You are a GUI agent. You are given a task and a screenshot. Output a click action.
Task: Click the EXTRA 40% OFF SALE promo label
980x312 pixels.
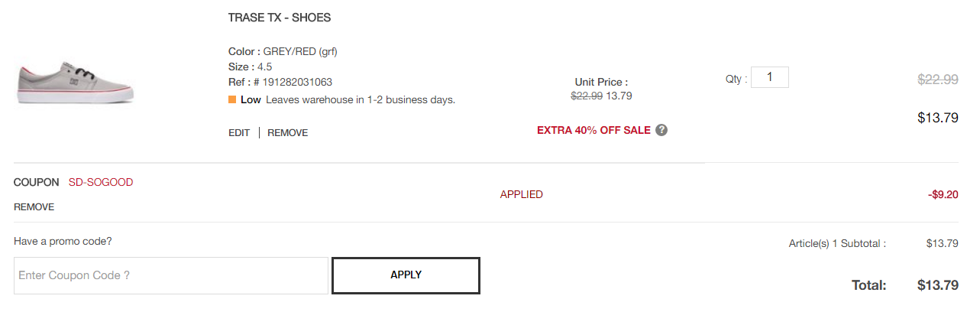point(593,130)
